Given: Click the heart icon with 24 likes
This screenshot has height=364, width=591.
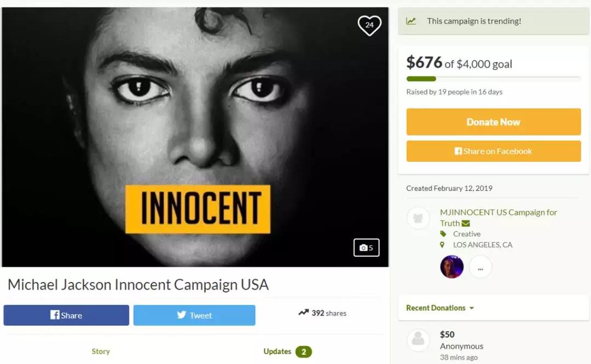Looking at the screenshot, I should pos(369,25).
